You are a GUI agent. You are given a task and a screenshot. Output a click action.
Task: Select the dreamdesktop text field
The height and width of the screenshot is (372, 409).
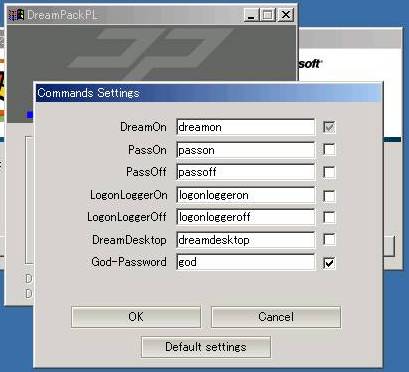click(x=246, y=240)
